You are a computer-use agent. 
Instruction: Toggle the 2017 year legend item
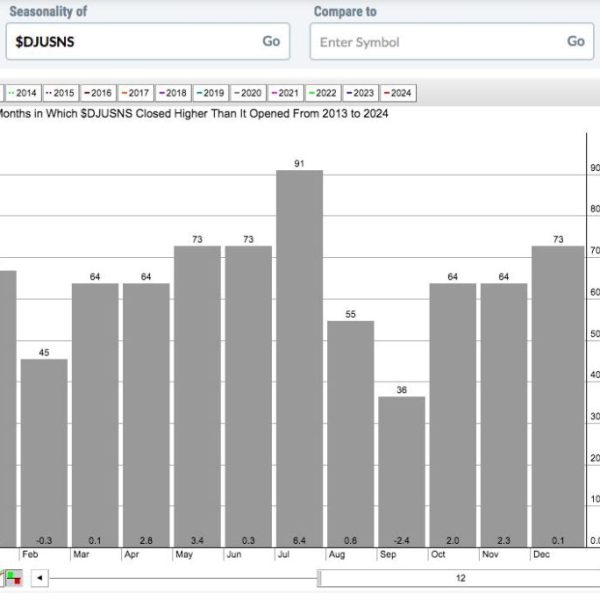pos(135,93)
